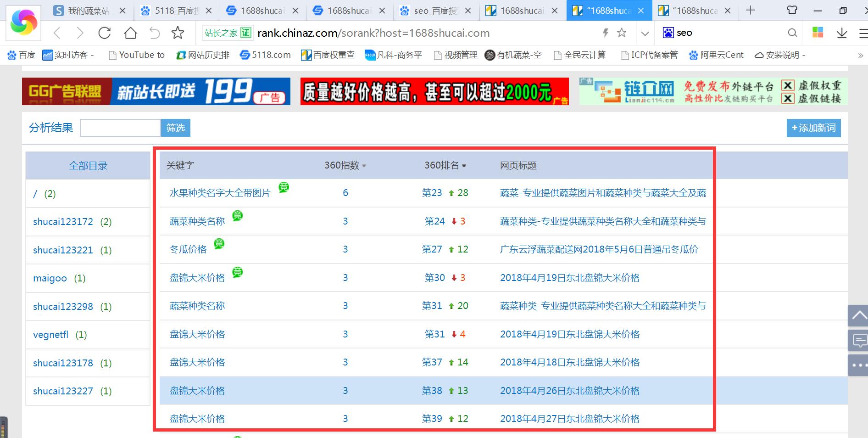The image size is (868, 438).
Task: Click the 筛选 filter button
Action: (x=175, y=128)
